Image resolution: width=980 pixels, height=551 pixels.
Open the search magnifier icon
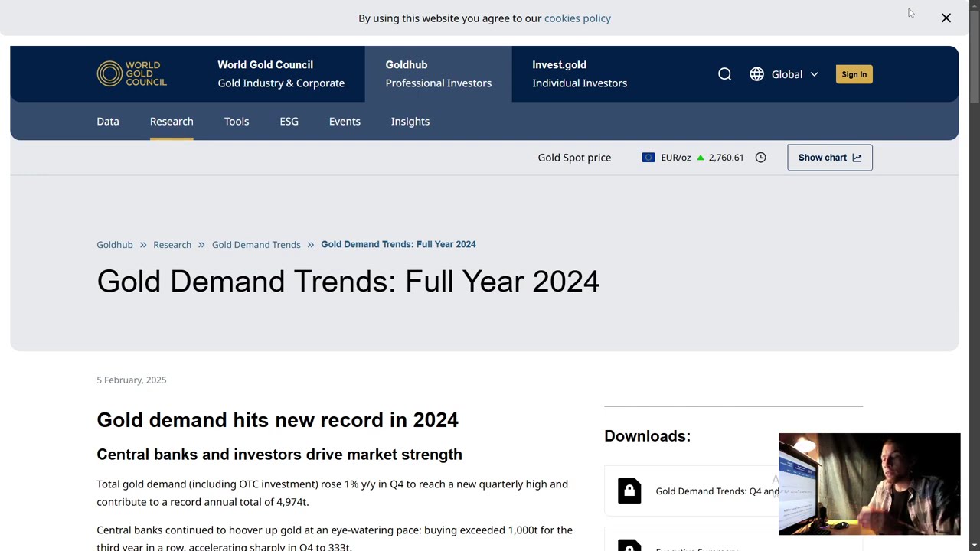pos(724,74)
